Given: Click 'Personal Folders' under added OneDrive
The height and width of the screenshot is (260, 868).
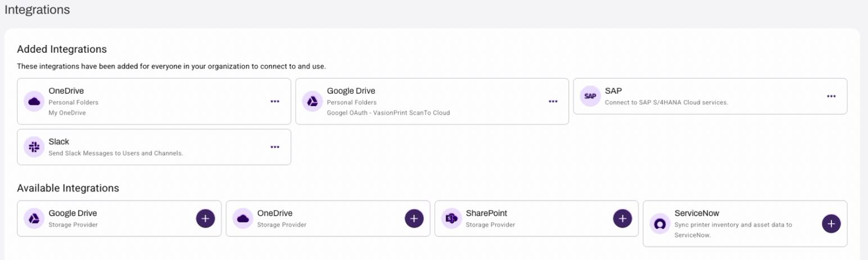Looking at the screenshot, I should click(73, 102).
